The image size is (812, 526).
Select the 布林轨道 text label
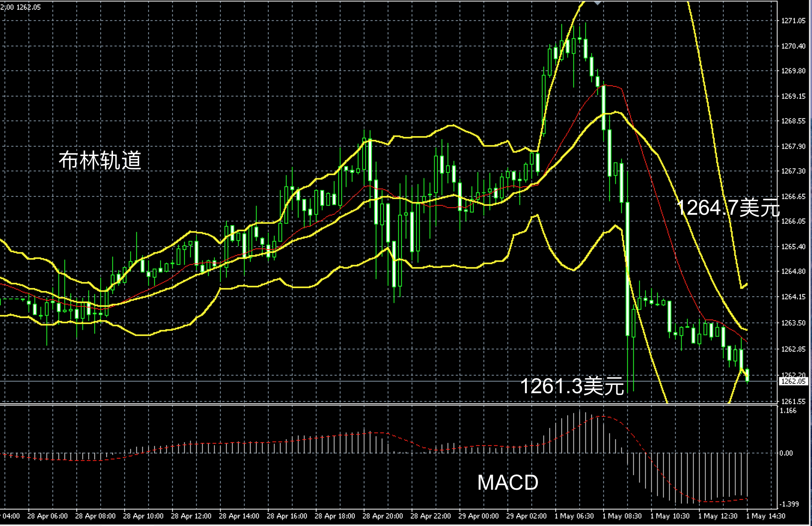point(100,160)
